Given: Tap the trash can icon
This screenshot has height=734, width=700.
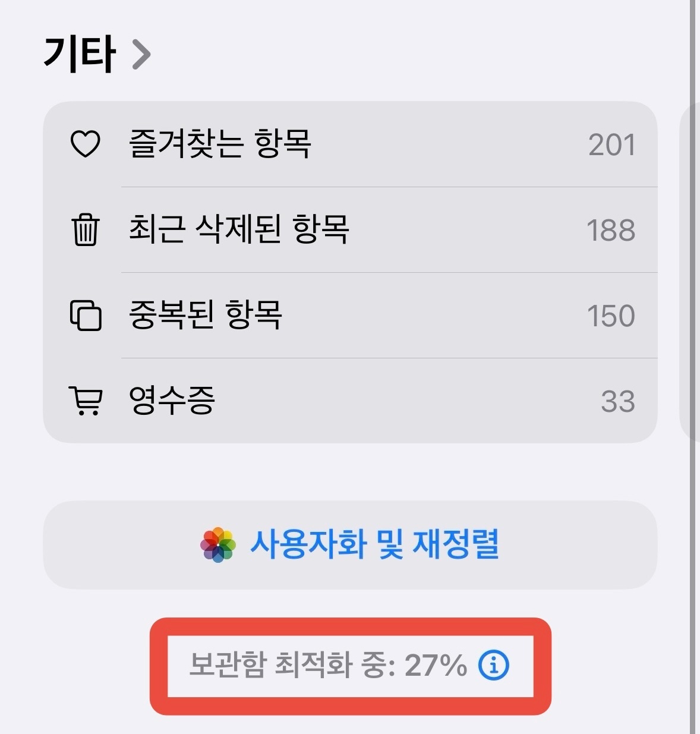Looking at the screenshot, I should [86, 230].
